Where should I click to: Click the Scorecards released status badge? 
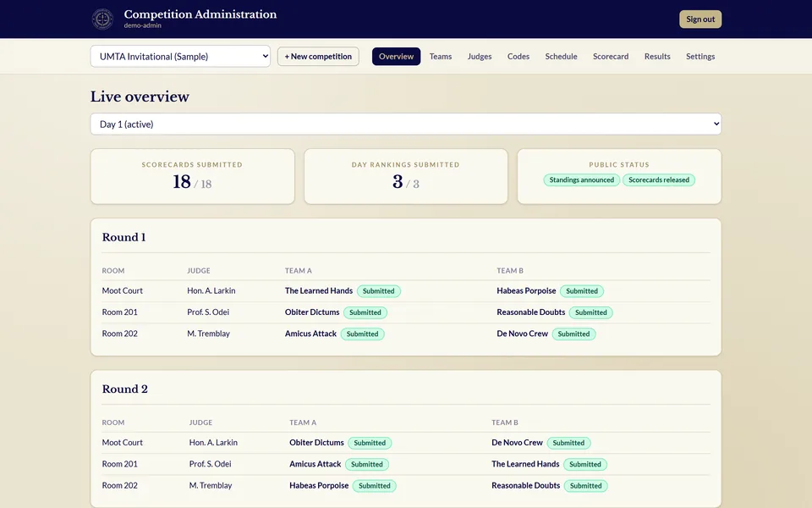659,179
